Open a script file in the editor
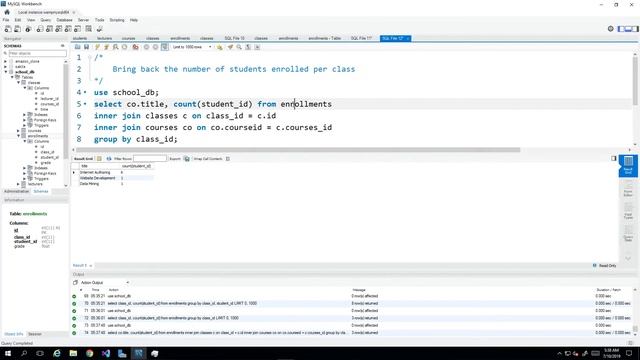Screen dimensions: 640x360 78,47
